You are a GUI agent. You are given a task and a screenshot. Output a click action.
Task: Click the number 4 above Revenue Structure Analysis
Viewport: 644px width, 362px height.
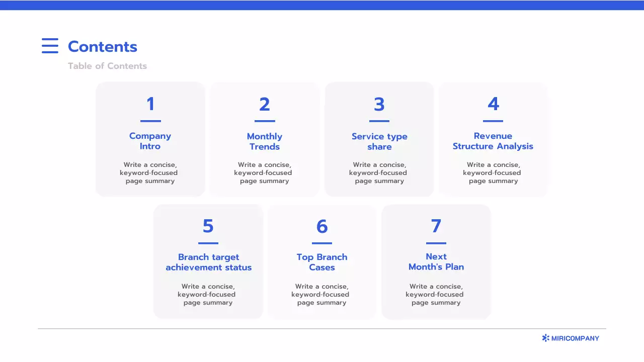(493, 104)
